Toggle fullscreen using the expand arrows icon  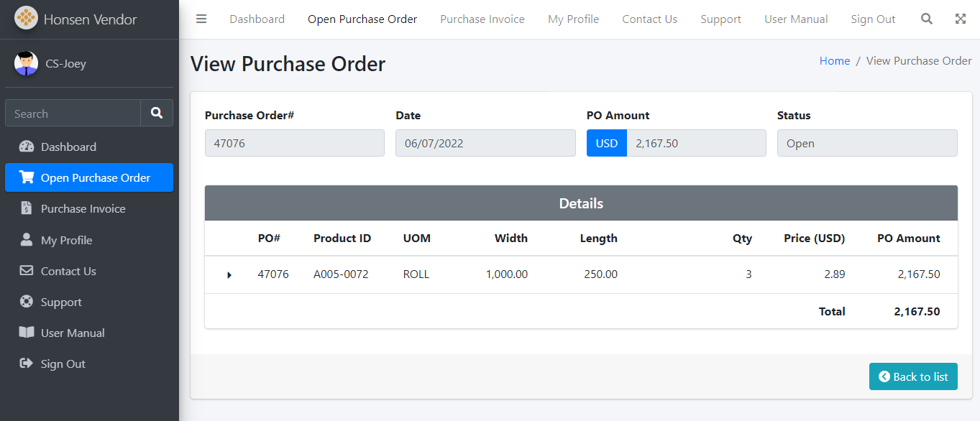[x=961, y=19]
